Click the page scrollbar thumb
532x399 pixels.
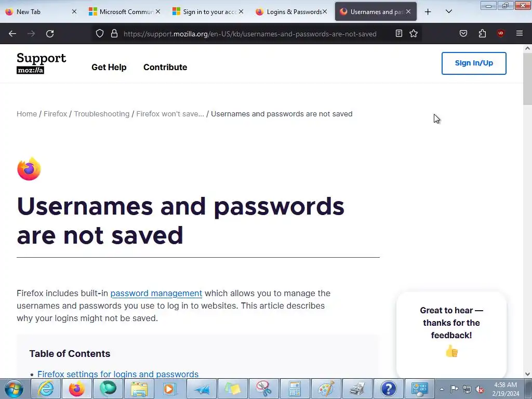coord(527,79)
